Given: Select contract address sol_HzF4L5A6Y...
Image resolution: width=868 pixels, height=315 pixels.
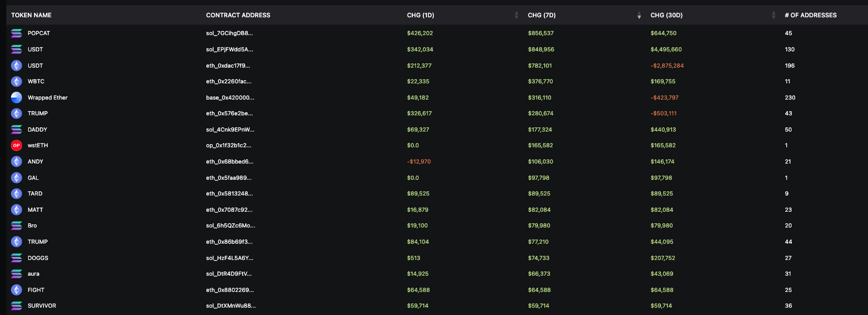Looking at the screenshot, I should coord(229,258).
